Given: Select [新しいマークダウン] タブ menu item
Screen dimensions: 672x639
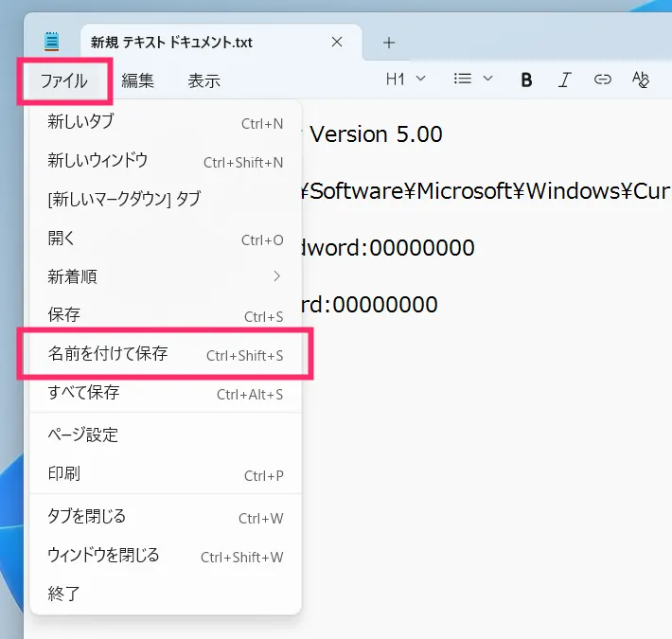Looking at the screenshot, I should (166, 200).
